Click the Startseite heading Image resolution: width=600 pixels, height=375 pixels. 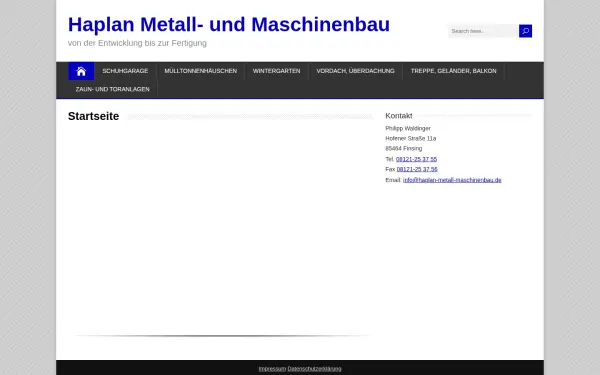click(x=93, y=116)
